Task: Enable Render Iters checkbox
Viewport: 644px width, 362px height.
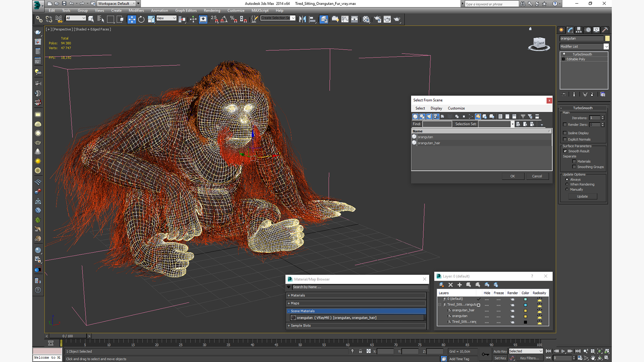Action: point(565,125)
